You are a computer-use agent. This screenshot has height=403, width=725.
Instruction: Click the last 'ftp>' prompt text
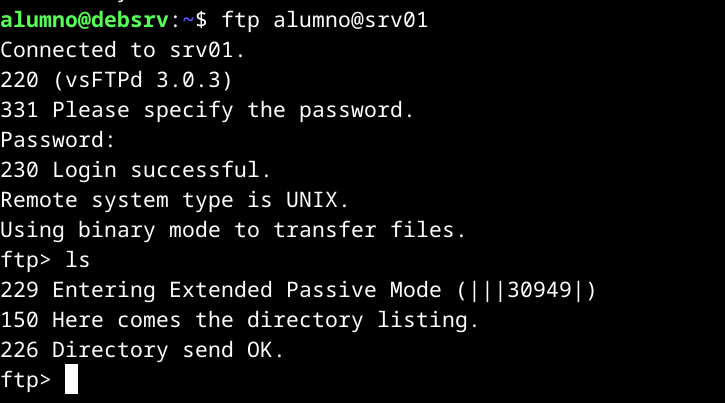pyautogui.click(x=26, y=380)
